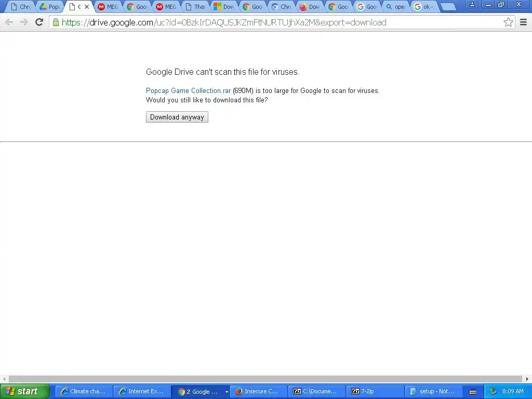Viewport: 532px width, 399px height.
Task: Open the Popcap Game Collection.rar link
Action: 188,90
